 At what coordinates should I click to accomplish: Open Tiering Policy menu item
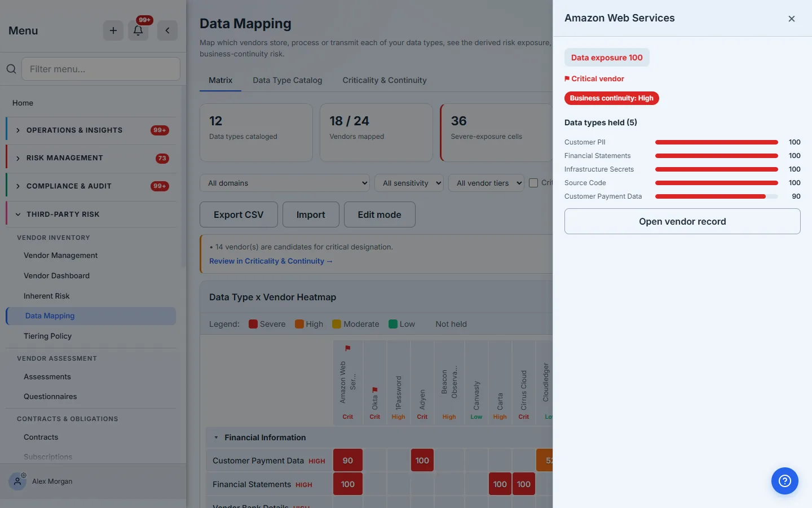point(48,336)
